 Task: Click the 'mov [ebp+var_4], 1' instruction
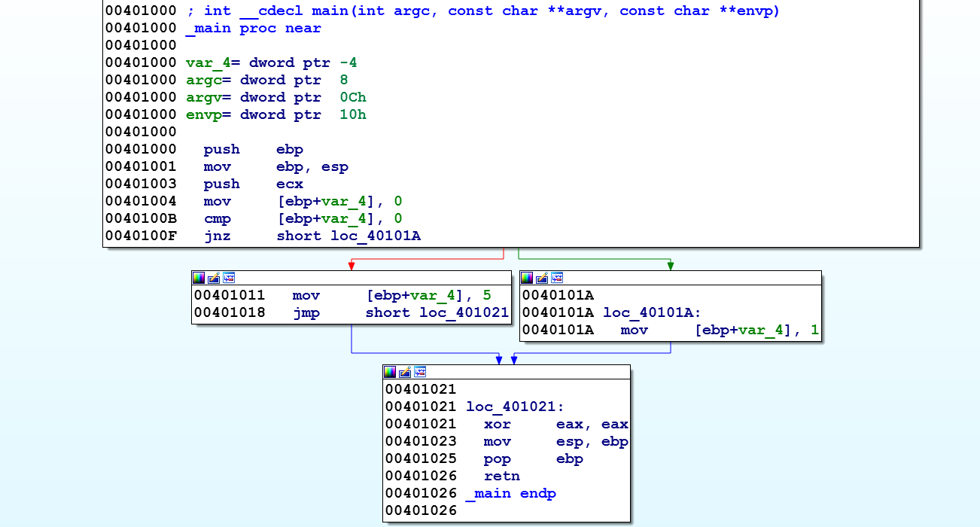(x=720, y=331)
